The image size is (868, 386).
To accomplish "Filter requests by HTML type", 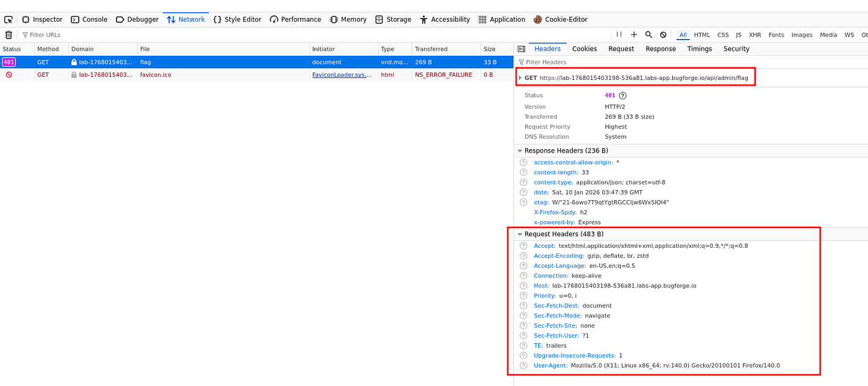I will (x=702, y=35).
